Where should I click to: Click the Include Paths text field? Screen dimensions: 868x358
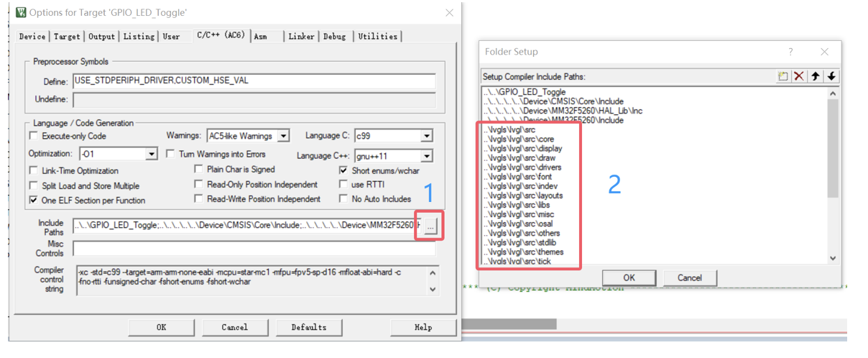[x=246, y=227]
